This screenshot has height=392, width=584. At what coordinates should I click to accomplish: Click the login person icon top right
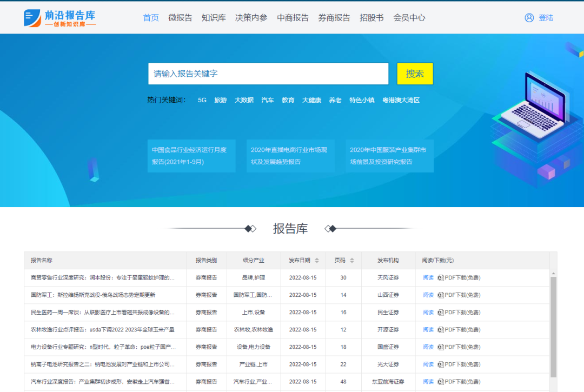529,17
